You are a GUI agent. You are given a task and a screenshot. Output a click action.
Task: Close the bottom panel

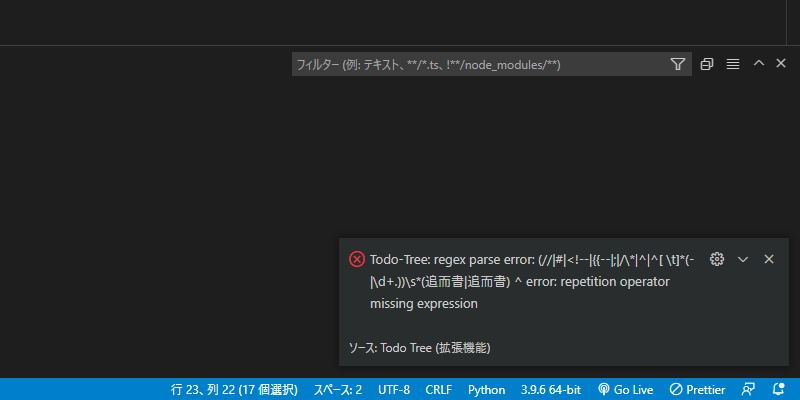[x=781, y=63]
